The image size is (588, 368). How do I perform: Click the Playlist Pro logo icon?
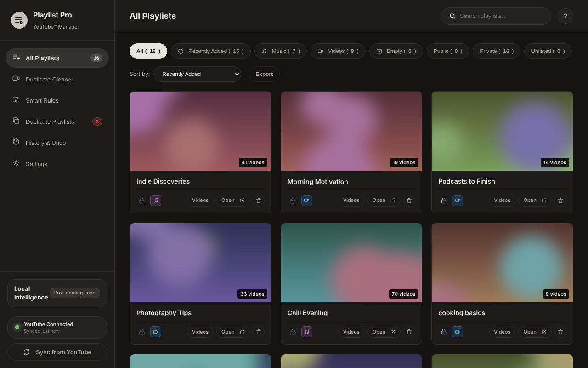pyautogui.click(x=19, y=20)
